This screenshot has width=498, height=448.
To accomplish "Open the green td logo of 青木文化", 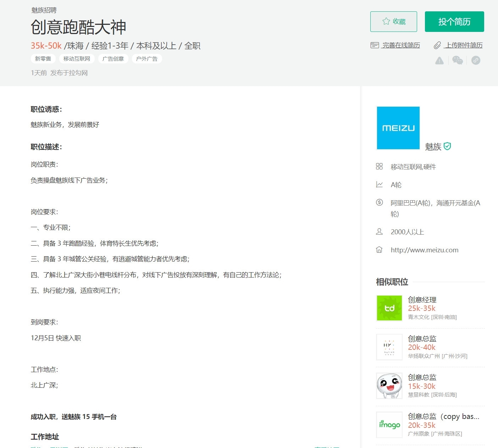I will click(x=389, y=308).
